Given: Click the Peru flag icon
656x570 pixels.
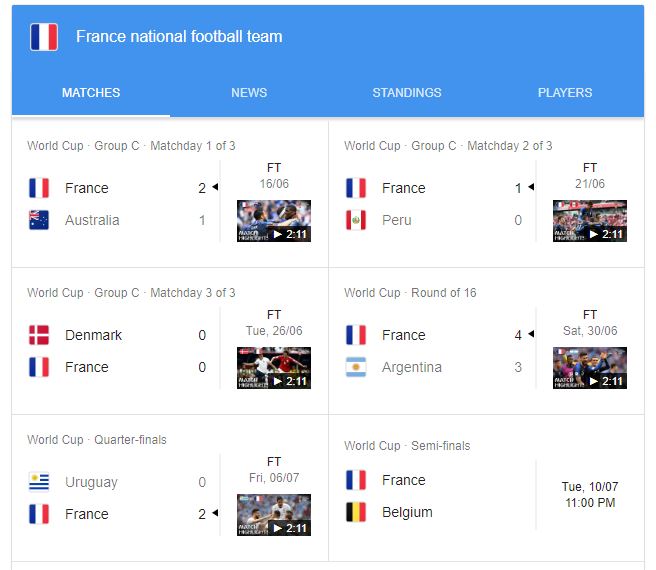Looking at the screenshot, I should tap(356, 220).
